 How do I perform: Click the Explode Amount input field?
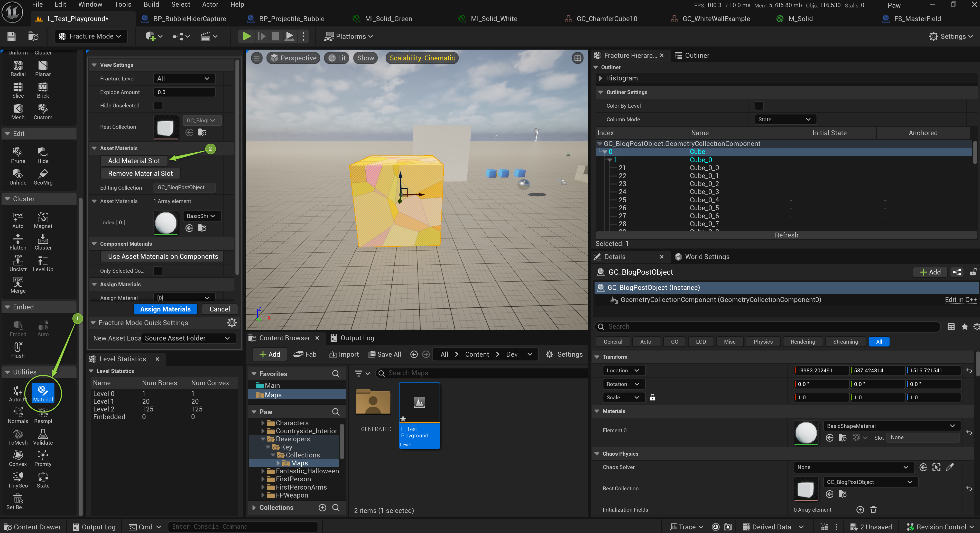[184, 92]
